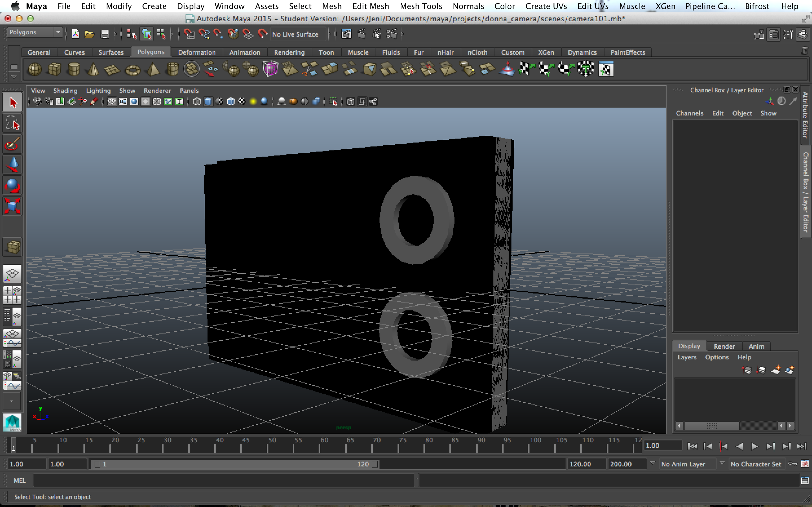
Task: Create a polygon torus from the shelf
Action: (x=132, y=69)
